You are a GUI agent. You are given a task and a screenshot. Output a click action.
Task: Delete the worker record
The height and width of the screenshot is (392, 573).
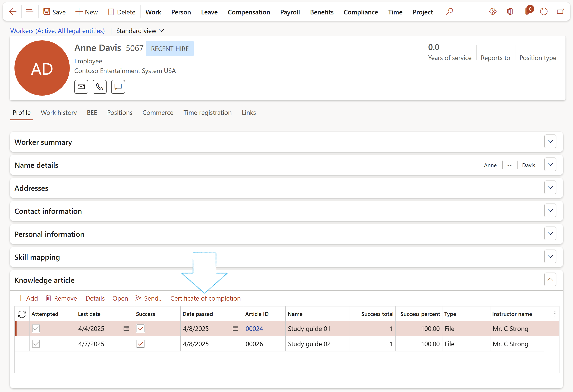[121, 12]
